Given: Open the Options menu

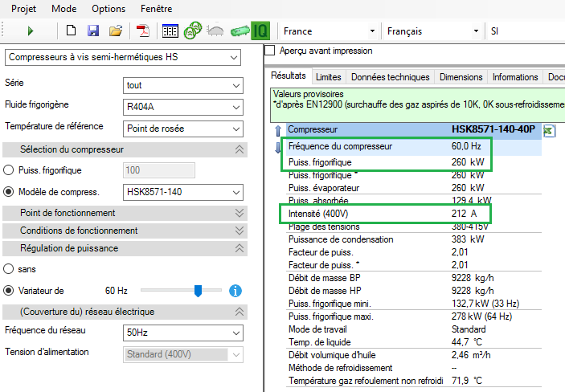Looking at the screenshot, I should tap(108, 9).
